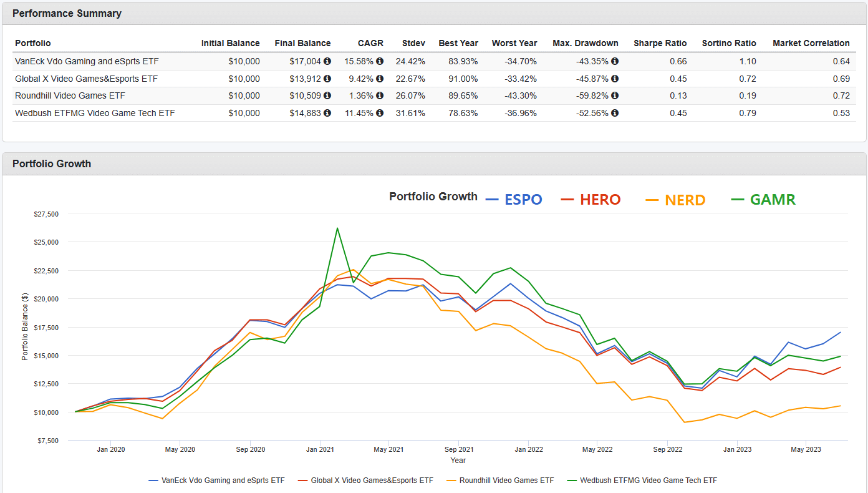868x493 pixels.
Task: Click Roundhill Video Games ETF table row name
Action: click(x=70, y=95)
